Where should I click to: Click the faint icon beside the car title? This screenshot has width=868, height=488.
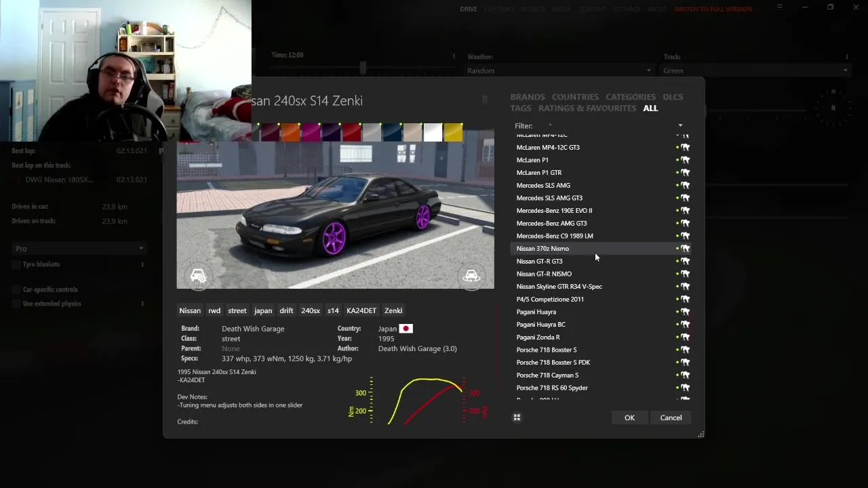(x=485, y=100)
